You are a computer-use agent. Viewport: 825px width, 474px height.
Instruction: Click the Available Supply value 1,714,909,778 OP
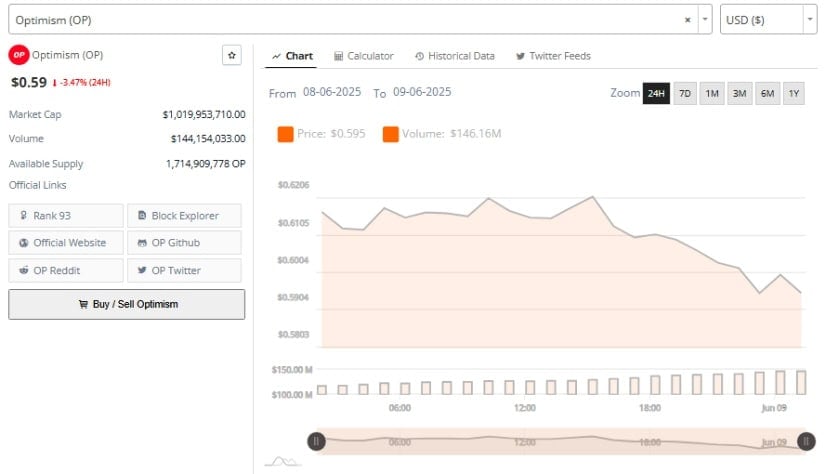click(x=206, y=164)
